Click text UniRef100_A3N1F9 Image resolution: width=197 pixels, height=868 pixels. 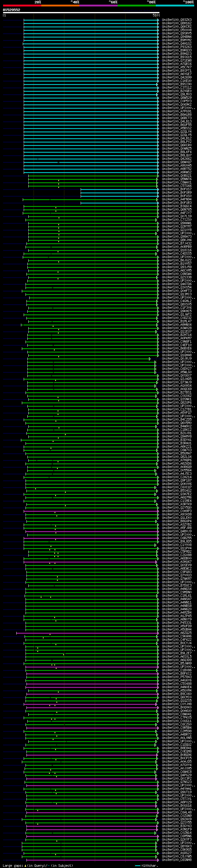[x=177, y=829]
